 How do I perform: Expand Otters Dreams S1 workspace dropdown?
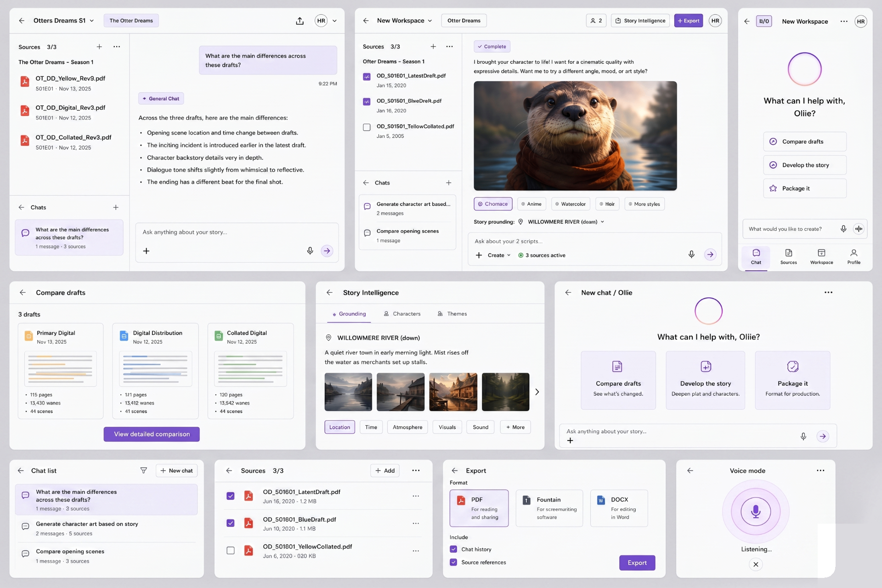click(x=92, y=21)
